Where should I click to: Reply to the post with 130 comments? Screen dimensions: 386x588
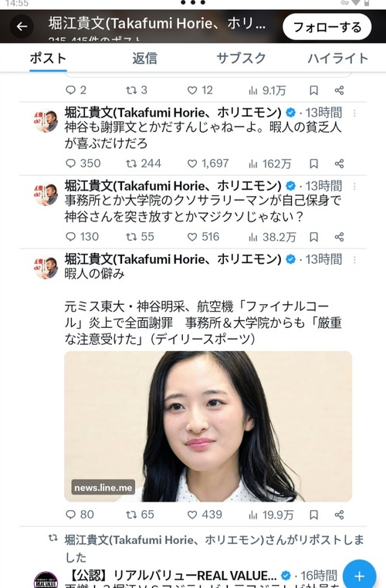(x=82, y=237)
